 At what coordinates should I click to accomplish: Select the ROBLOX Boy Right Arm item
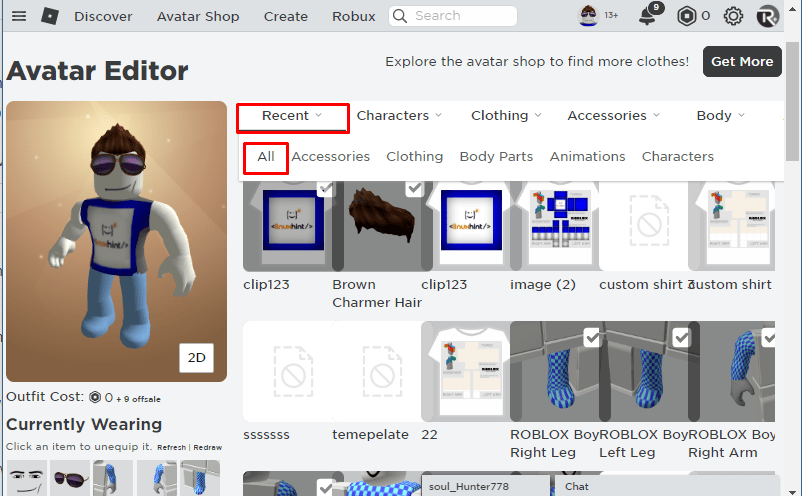click(731, 371)
